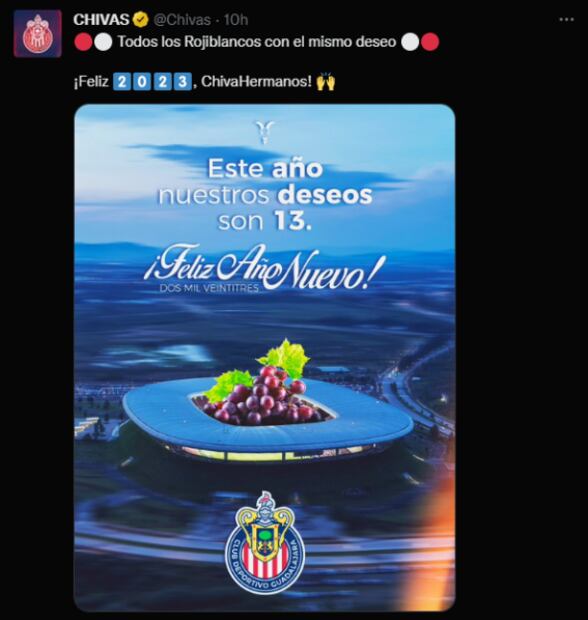Click the raising hands emoji
Image resolution: width=588 pixels, height=620 pixels.
325,82
